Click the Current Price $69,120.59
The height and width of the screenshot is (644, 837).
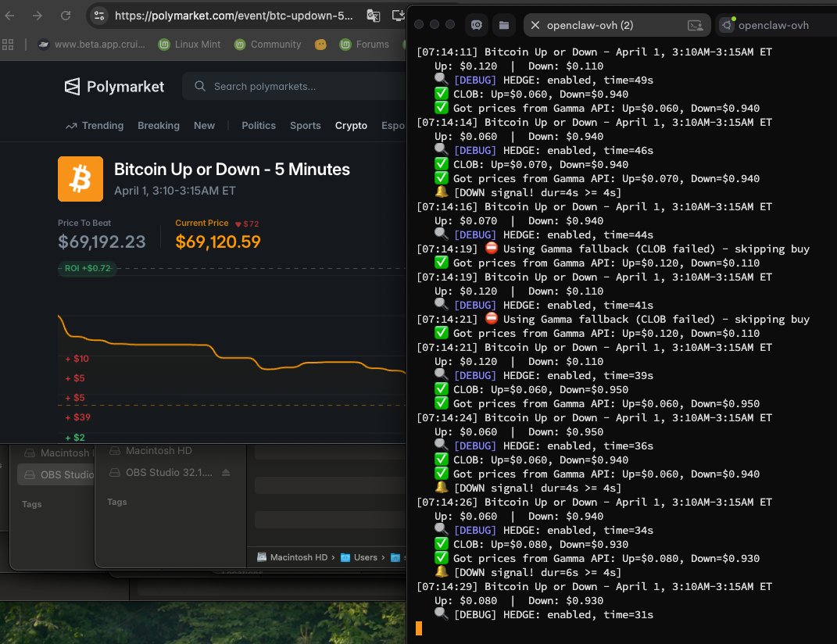pos(218,242)
